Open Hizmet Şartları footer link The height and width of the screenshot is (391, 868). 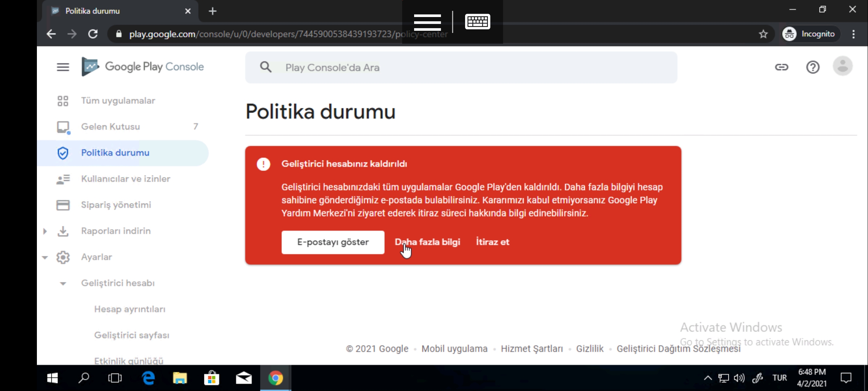click(532, 349)
